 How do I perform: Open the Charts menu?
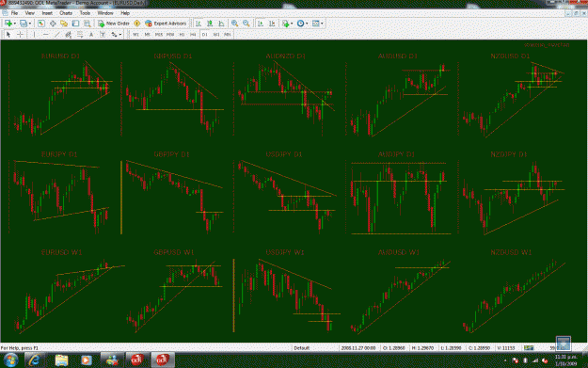(x=66, y=13)
